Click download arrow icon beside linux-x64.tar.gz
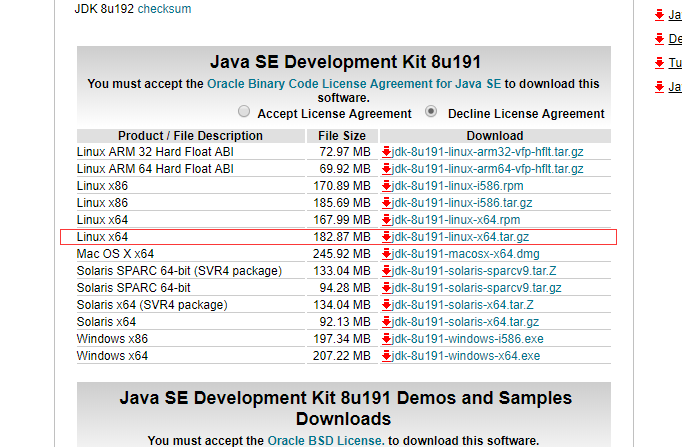The width and height of the screenshot is (682, 447). point(386,237)
